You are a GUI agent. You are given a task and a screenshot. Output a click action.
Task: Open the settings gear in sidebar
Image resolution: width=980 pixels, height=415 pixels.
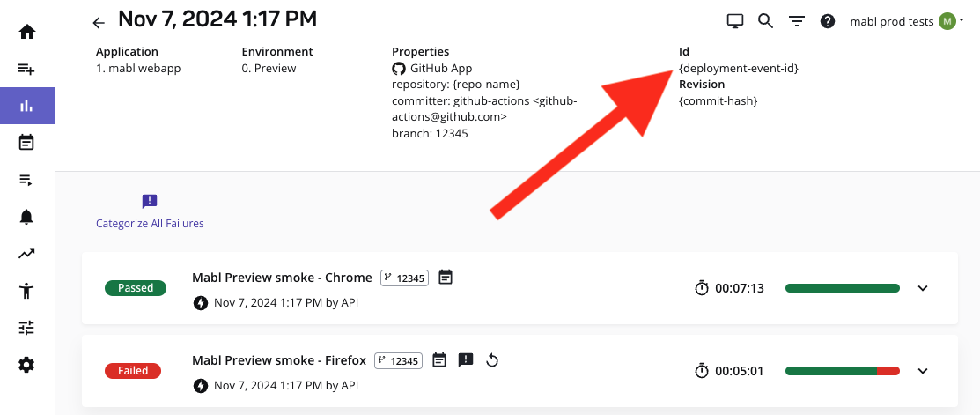[26, 364]
